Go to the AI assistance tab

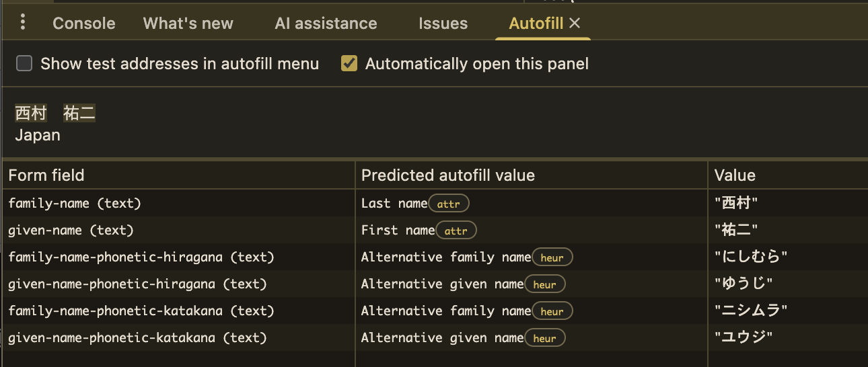326,24
